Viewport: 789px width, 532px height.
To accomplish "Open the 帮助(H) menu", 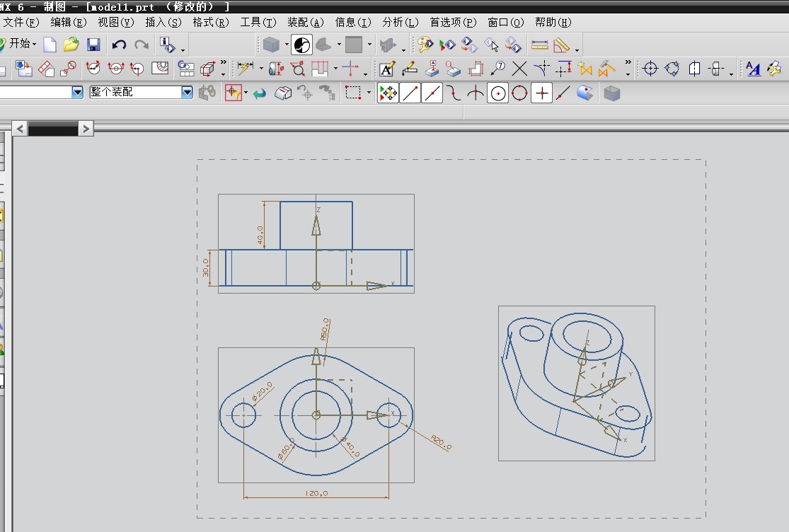I will pos(553,23).
